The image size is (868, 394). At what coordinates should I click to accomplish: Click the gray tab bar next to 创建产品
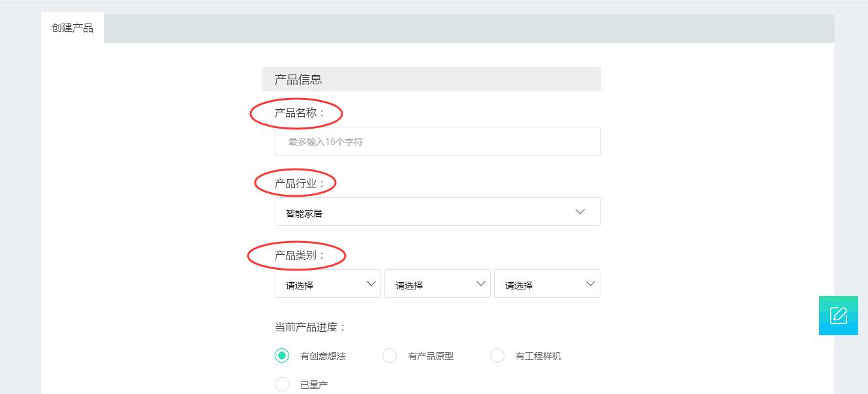(457, 27)
